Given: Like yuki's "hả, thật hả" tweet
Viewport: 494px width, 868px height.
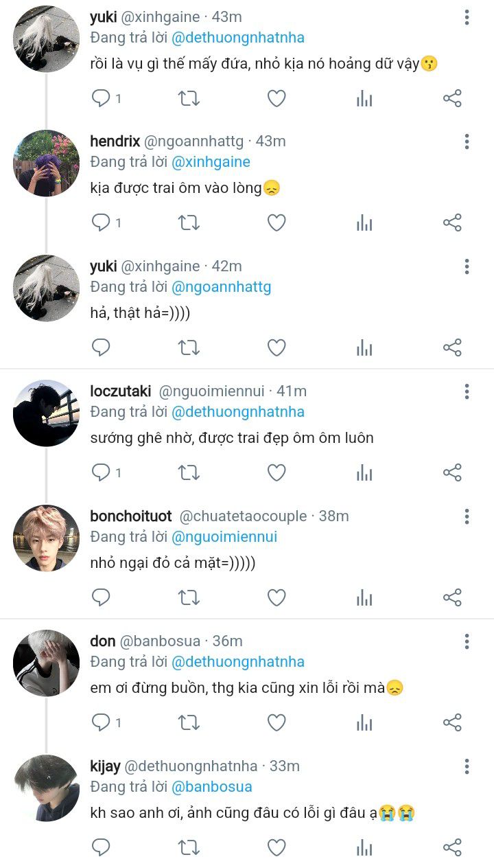Looking at the screenshot, I should coord(277,348).
